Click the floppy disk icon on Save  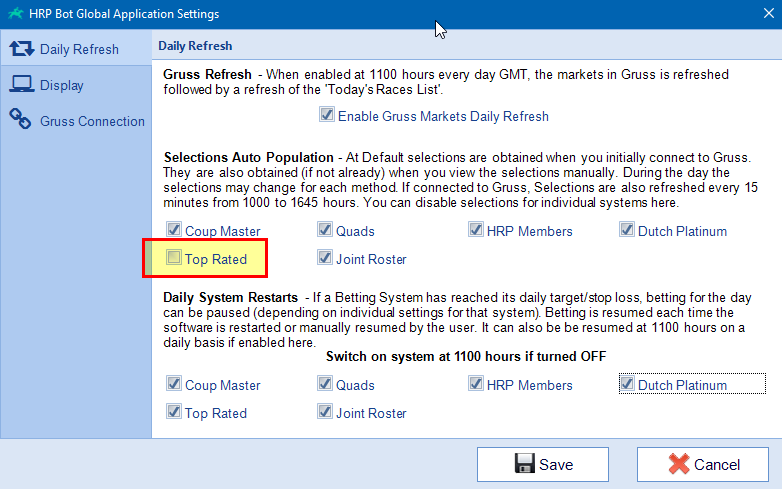[524, 463]
